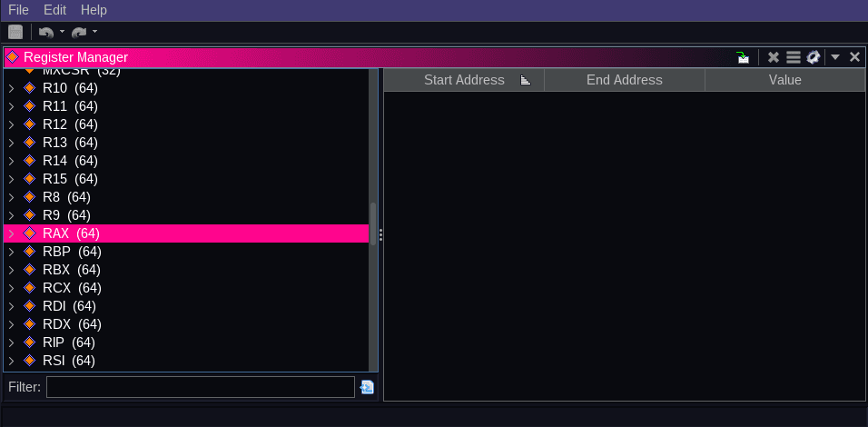Click the Value column header

(x=784, y=80)
